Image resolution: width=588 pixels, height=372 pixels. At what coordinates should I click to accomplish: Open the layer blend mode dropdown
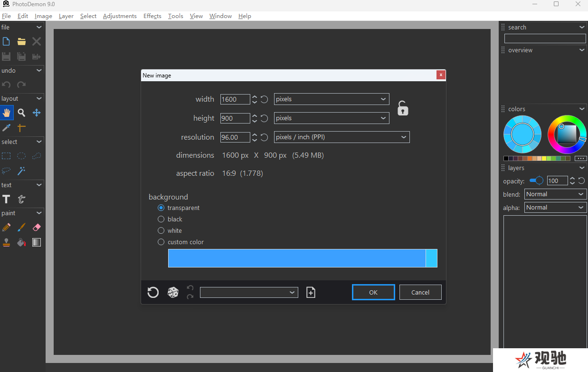point(555,194)
